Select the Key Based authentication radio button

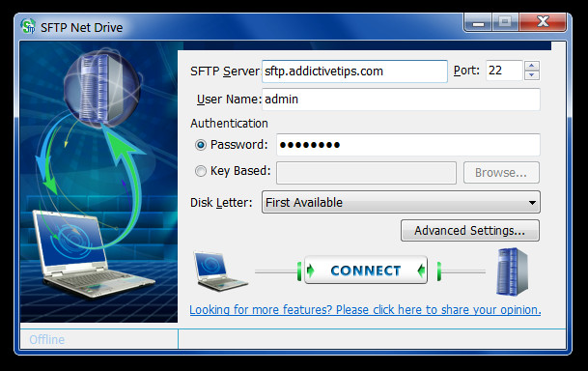click(201, 171)
